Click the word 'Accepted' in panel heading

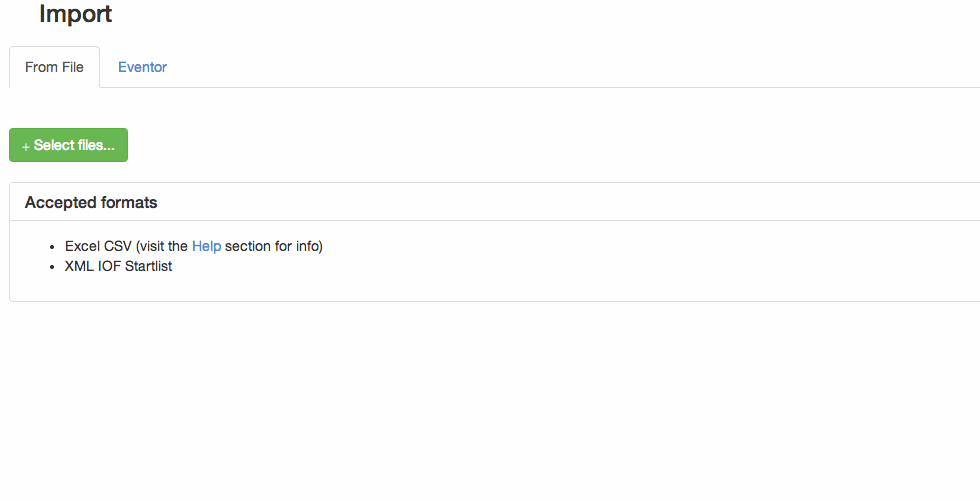pos(64,202)
